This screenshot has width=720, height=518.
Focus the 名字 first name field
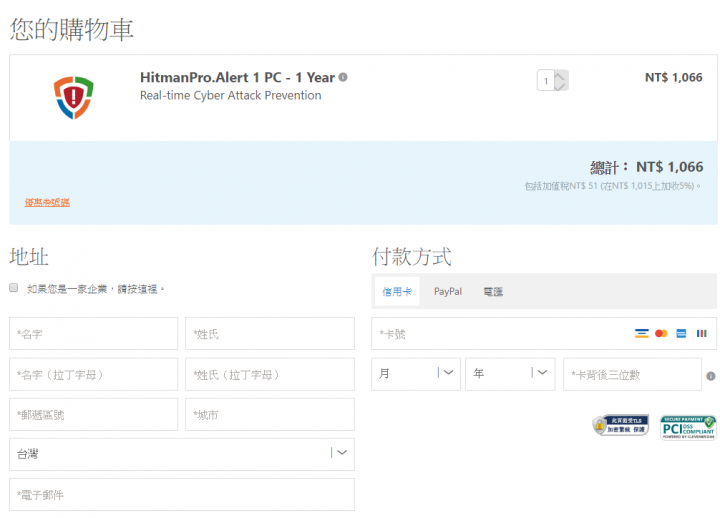coord(94,333)
